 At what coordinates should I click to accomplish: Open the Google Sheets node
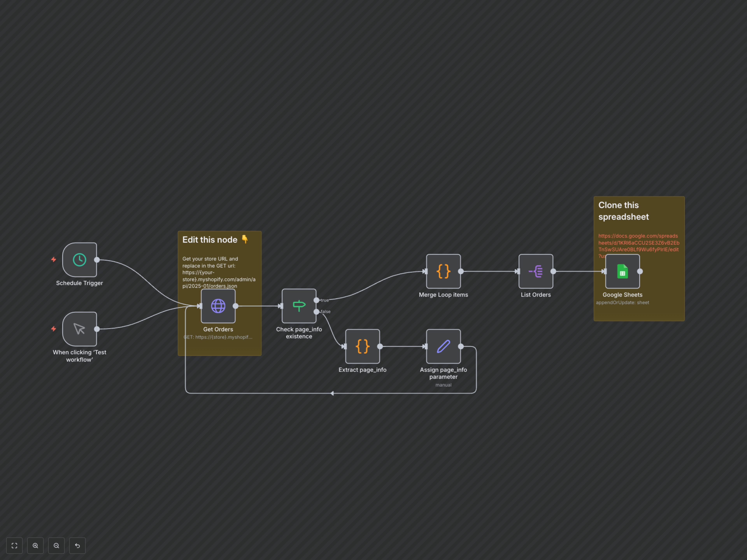tap(622, 271)
